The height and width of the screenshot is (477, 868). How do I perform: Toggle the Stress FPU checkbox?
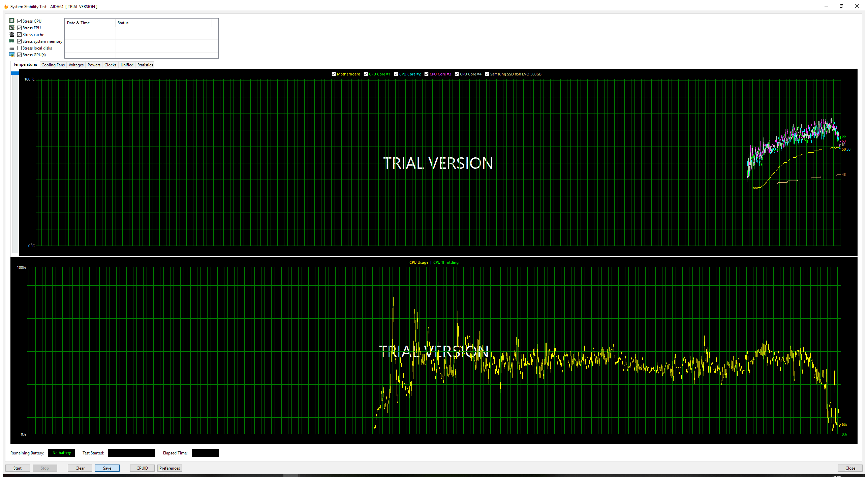point(20,28)
